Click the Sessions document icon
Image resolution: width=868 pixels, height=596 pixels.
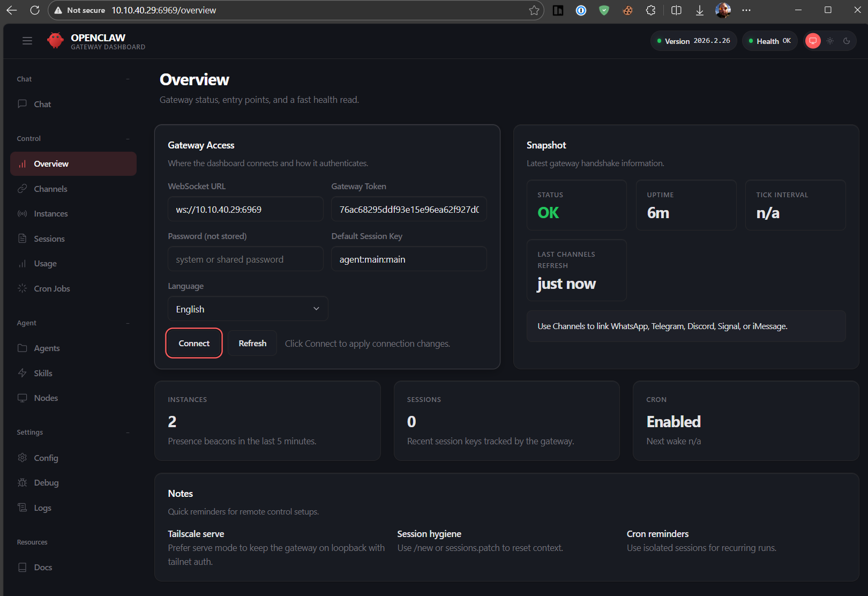pyautogui.click(x=23, y=239)
